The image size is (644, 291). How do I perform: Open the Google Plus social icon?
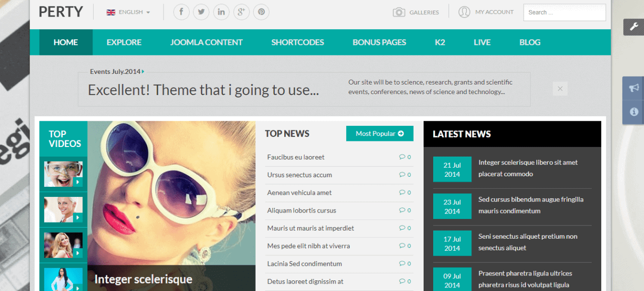[241, 12]
